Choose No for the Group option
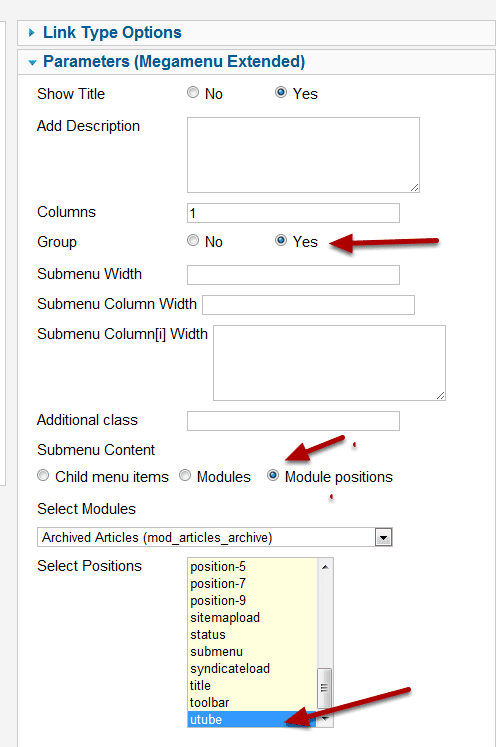Viewport: 496px width, 747px height. point(193,240)
